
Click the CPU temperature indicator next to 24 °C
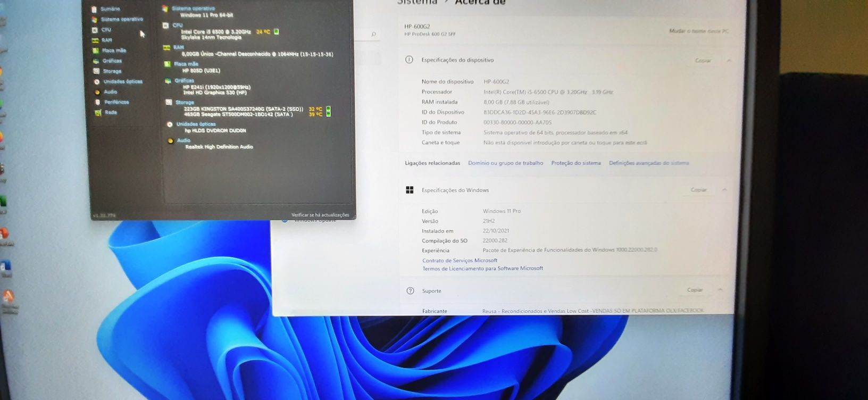tap(276, 31)
